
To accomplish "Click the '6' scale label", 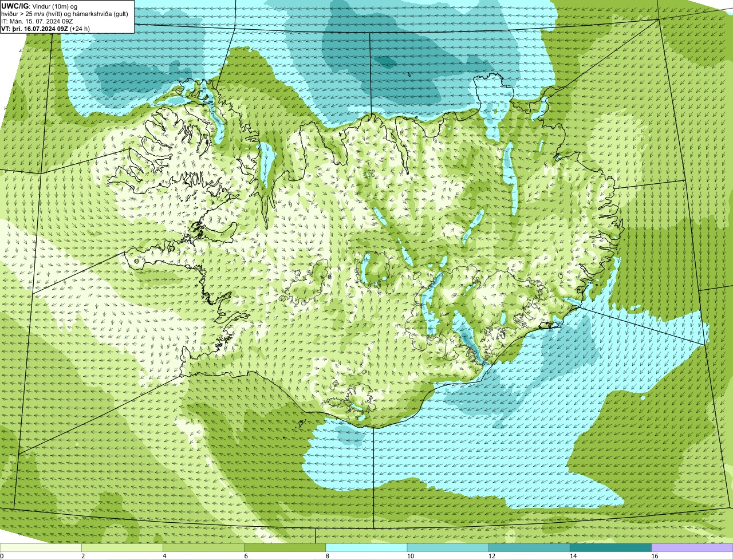I will [246, 557].
